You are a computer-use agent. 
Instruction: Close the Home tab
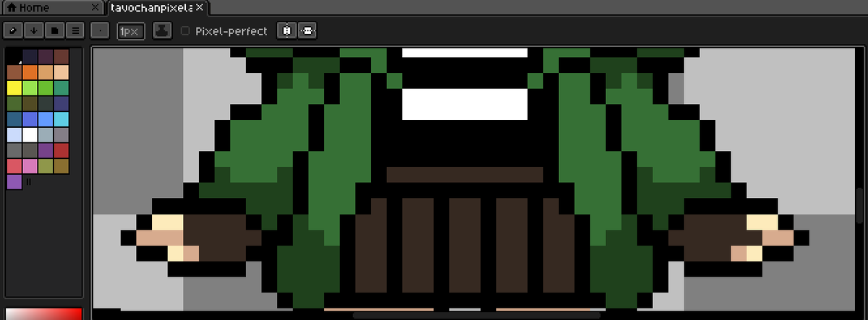(96, 8)
